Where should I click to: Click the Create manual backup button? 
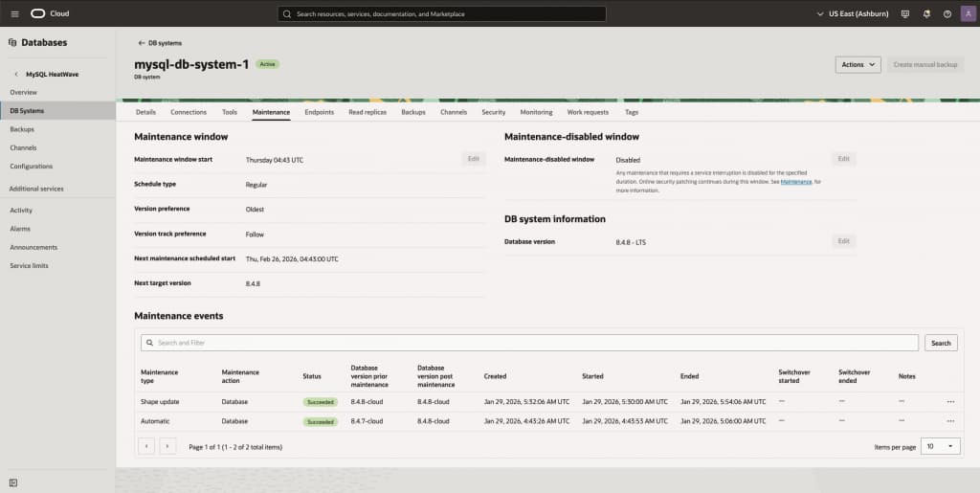(925, 64)
